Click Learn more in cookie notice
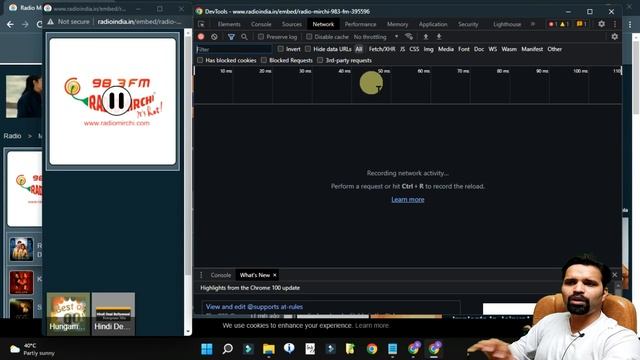The height and width of the screenshot is (360, 640). pos(372,325)
